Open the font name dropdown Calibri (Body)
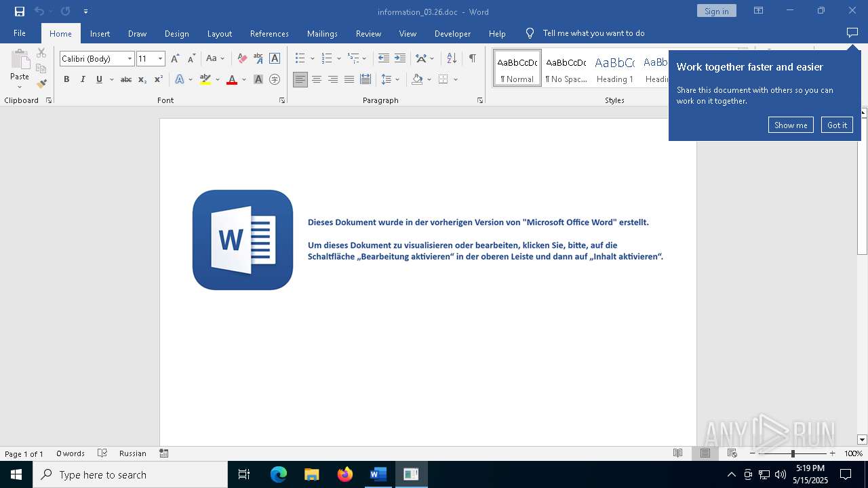 tap(130, 59)
